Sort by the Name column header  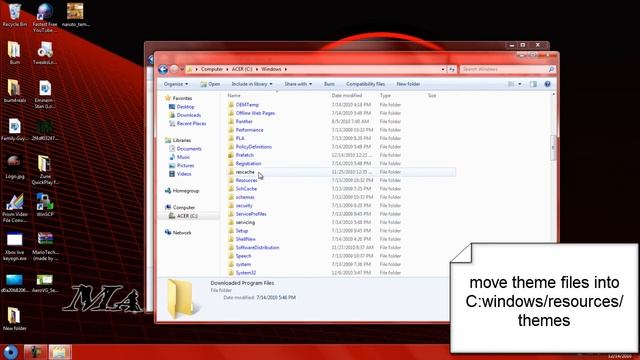point(234,96)
